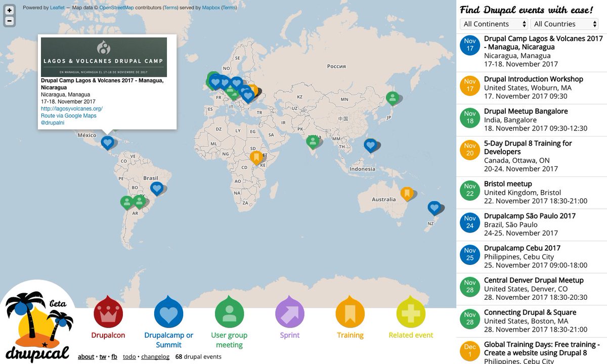Click Route via Google Maps link

[x=69, y=116]
